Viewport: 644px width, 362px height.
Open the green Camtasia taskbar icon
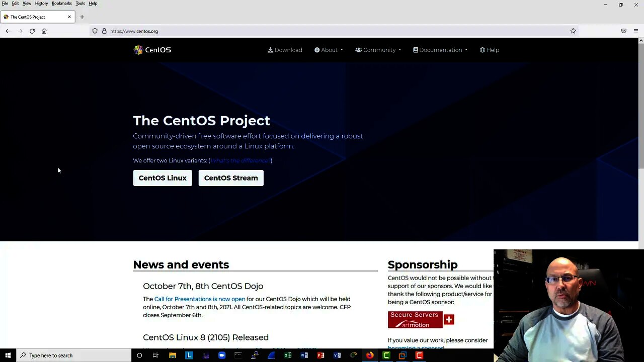tap(386, 355)
